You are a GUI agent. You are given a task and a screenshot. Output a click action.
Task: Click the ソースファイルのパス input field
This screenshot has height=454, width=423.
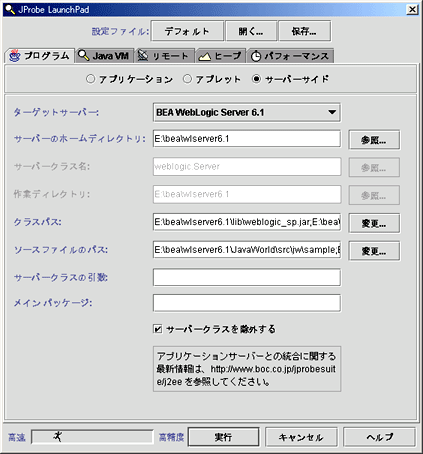(x=247, y=250)
